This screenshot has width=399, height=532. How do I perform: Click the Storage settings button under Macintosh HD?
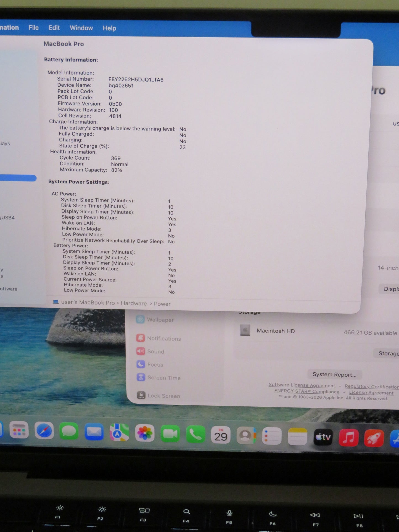(x=387, y=353)
